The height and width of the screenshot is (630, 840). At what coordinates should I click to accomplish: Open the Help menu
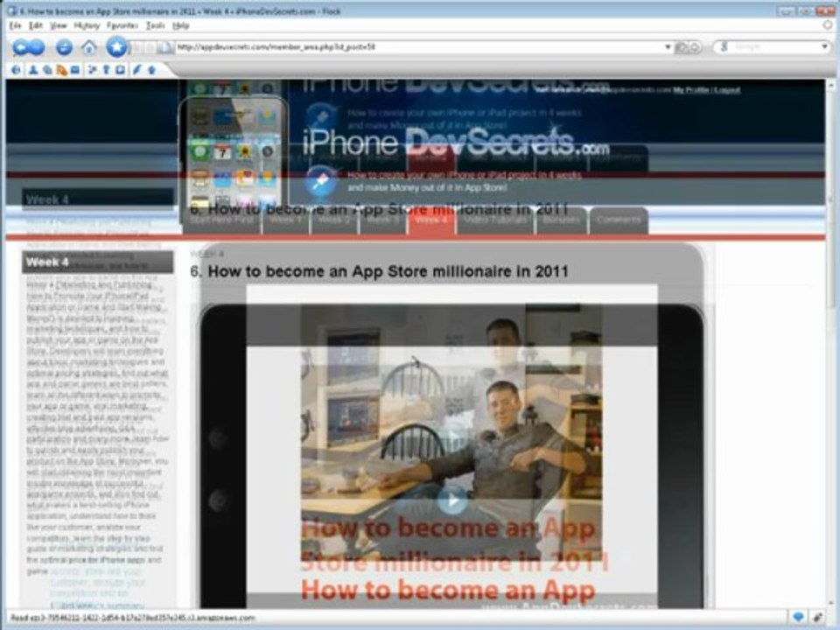click(x=180, y=25)
